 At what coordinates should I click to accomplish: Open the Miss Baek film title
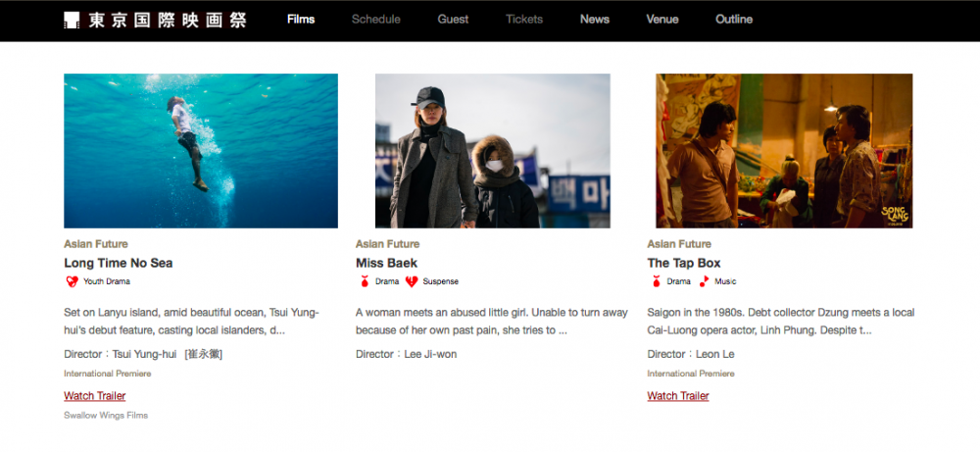click(386, 263)
